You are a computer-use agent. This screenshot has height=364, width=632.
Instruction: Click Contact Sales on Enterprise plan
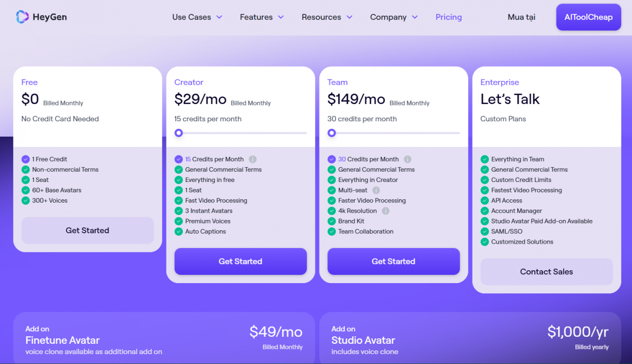(x=547, y=272)
